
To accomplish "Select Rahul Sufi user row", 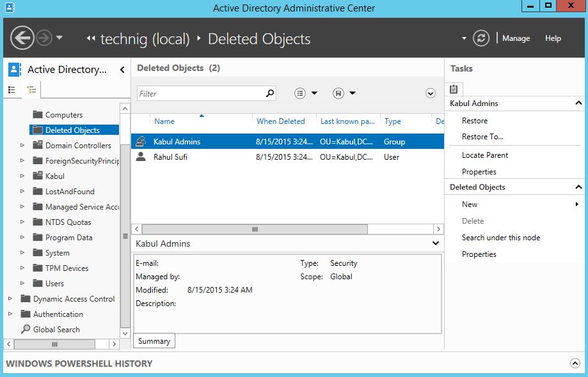I will [288, 157].
